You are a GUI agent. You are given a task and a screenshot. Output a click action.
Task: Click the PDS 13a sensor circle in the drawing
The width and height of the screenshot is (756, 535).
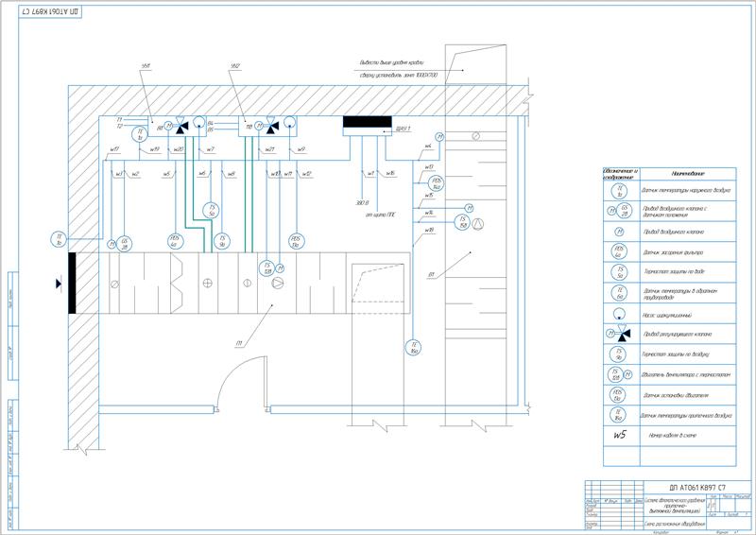coord(296,241)
